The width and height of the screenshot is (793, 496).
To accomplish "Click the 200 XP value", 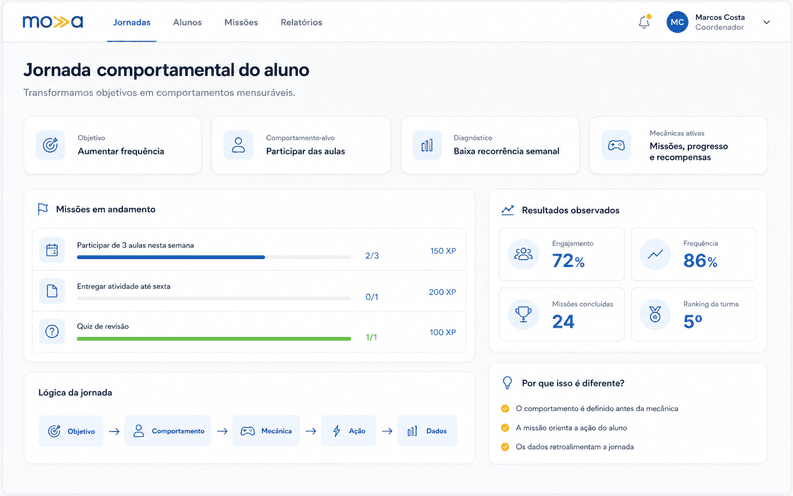I will (x=443, y=292).
